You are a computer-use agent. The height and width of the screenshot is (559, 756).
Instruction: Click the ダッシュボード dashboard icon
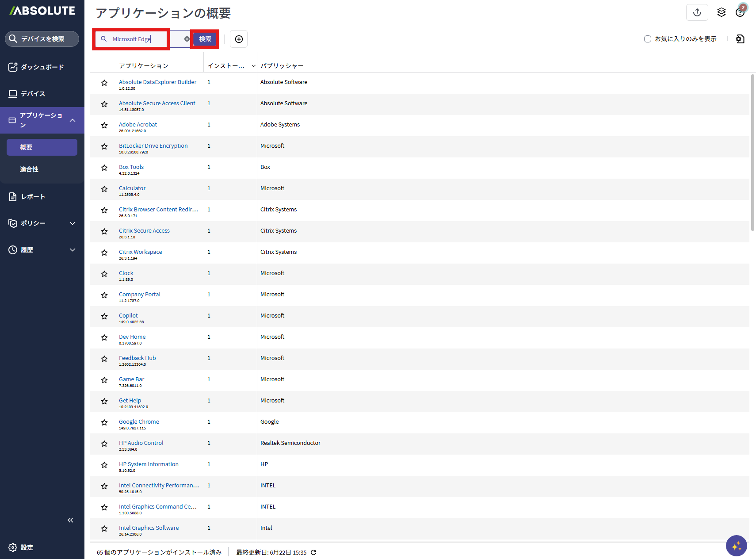[x=13, y=67]
